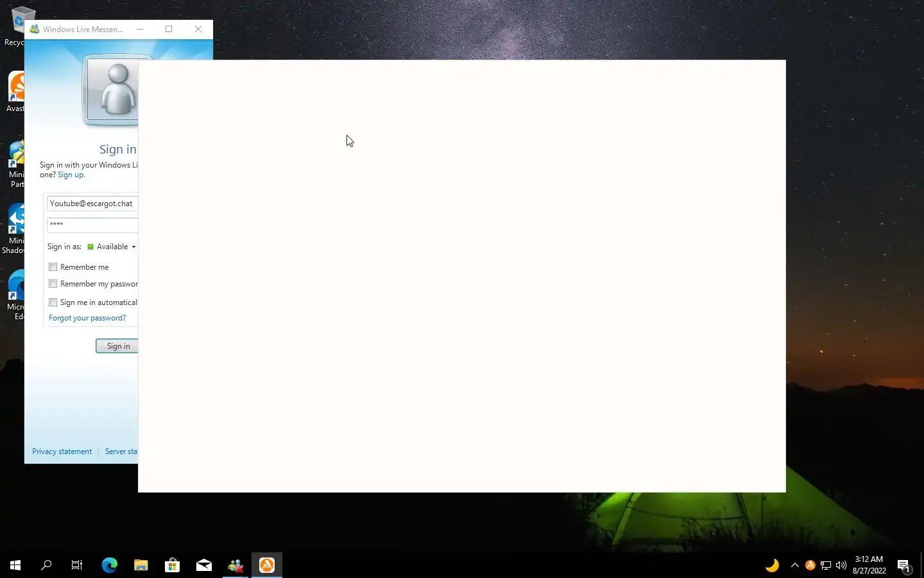Open Task View on taskbar
Screen dimensions: 924x578
[x=77, y=565]
